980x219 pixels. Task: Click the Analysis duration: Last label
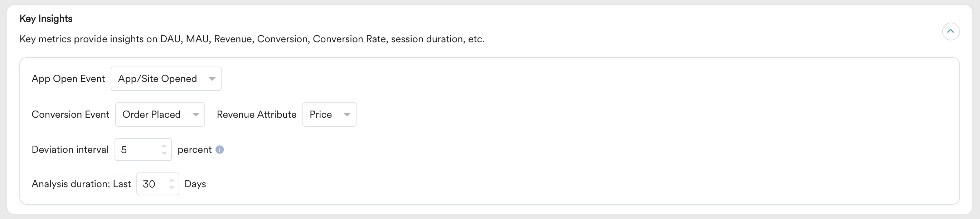click(81, 184)
